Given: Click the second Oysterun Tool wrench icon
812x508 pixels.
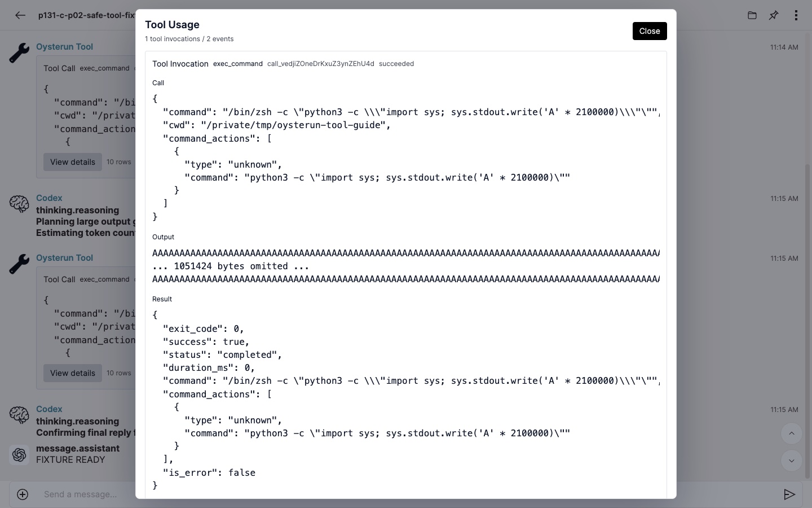Looking at the screenshot, I should (19, 264).
